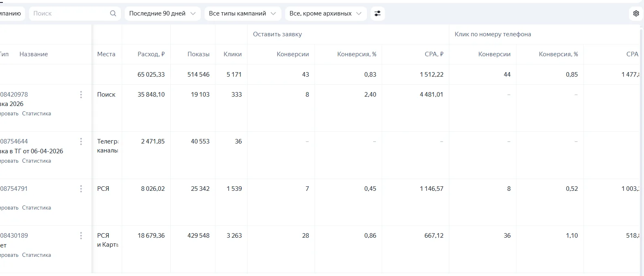Open three-dot menu for campaign 08754644
Viewport: 644px width, 276px height.
tap(81, 141)
